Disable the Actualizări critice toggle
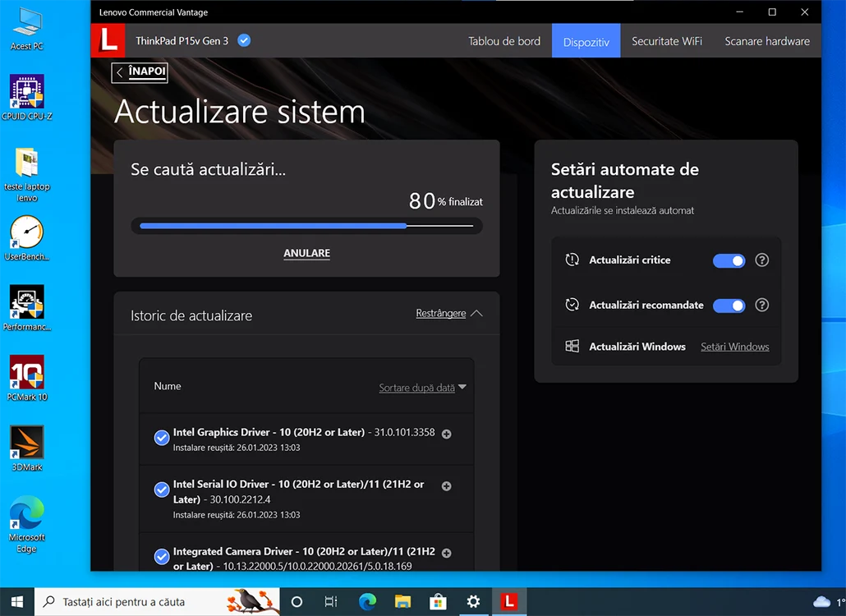 729,260
